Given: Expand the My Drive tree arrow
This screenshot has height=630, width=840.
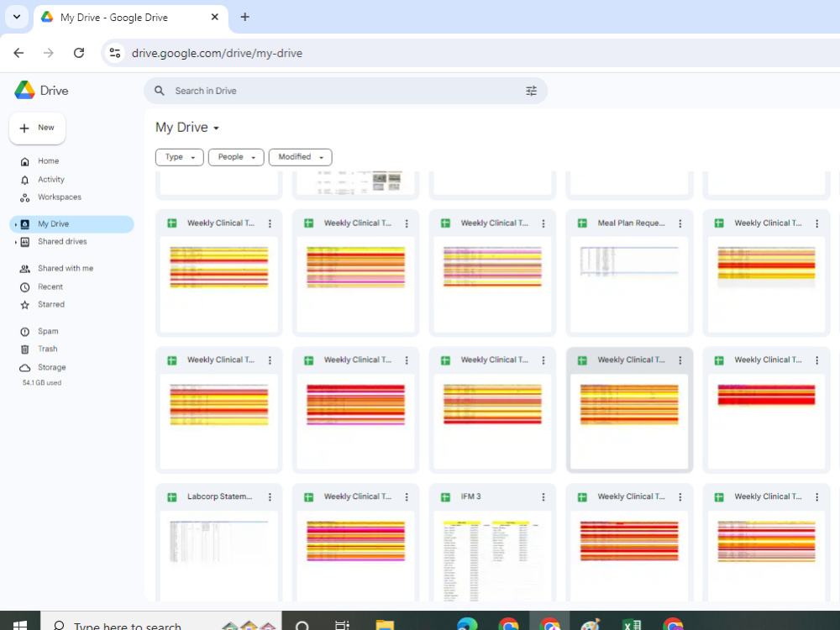Looking at the screenshot, I should 15,224.
